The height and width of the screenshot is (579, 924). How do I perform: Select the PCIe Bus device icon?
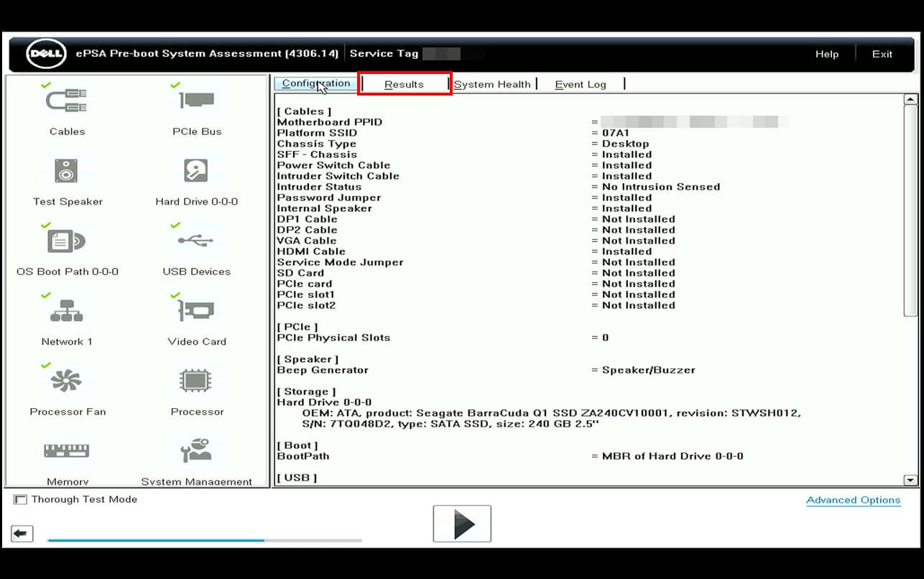(x=197, y=101)
